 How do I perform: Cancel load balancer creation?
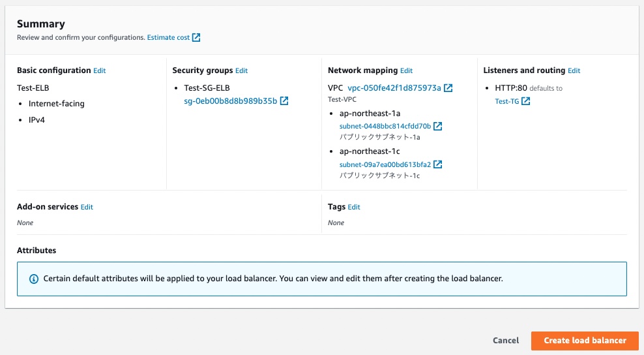[506, 341]
